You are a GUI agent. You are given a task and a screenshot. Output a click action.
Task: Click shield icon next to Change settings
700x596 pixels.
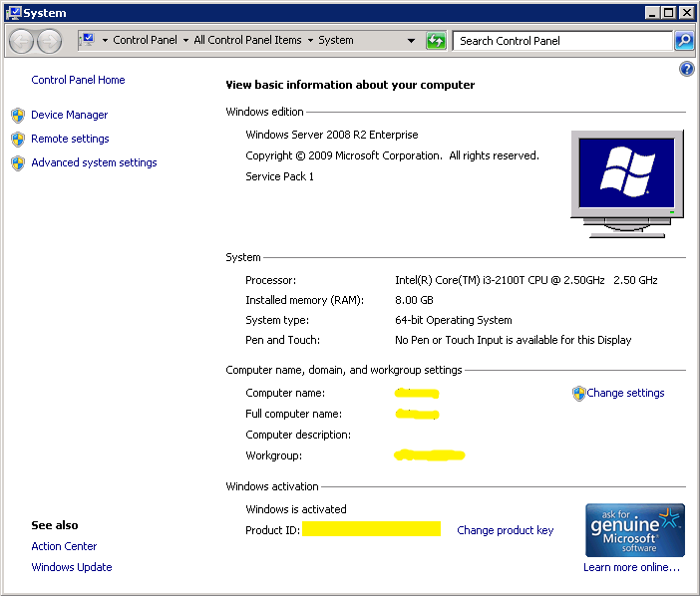pos(578,393)
